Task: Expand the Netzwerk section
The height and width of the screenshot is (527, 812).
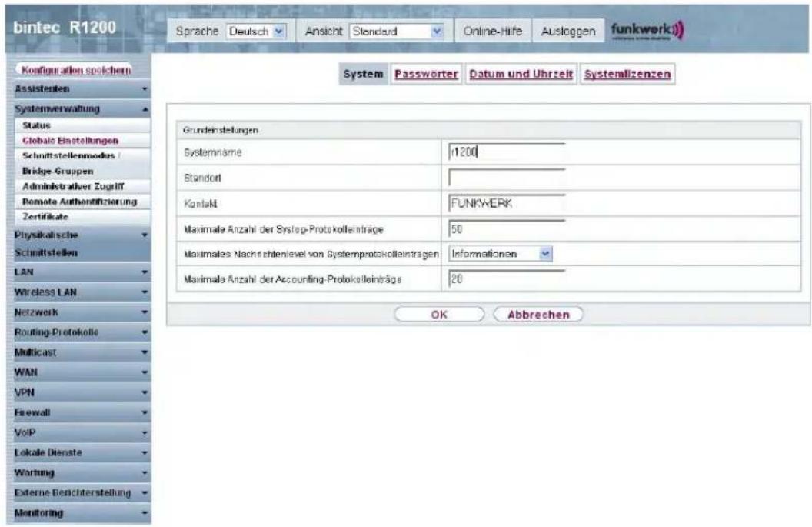Action: [82, 312]
